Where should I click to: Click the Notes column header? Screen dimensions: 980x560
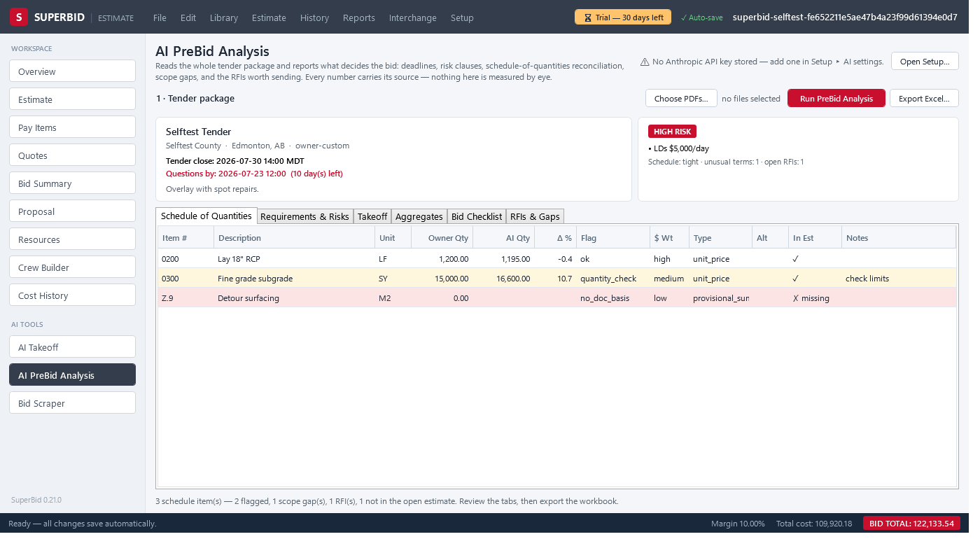[x=899, y=238]
